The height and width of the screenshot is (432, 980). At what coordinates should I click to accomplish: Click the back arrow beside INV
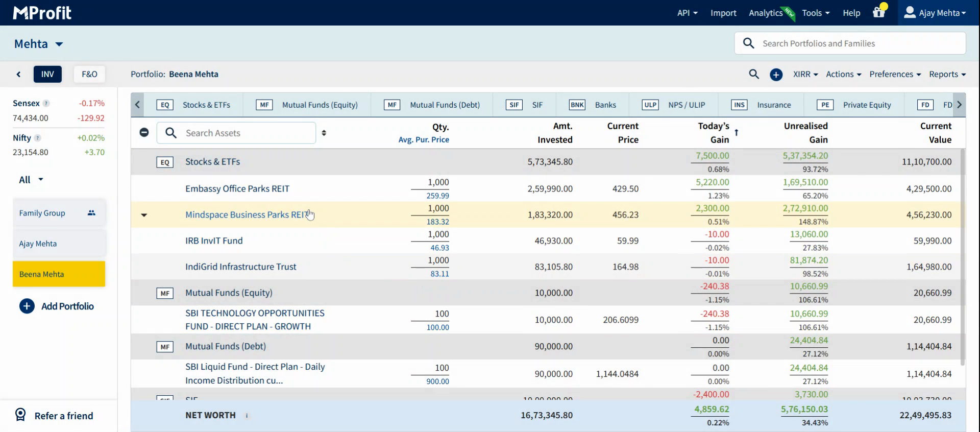[18, 75]
